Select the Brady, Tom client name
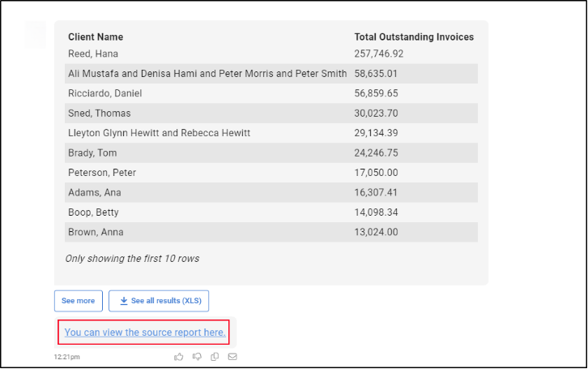Screen dimensions: 588x369 tap(93, 152)
